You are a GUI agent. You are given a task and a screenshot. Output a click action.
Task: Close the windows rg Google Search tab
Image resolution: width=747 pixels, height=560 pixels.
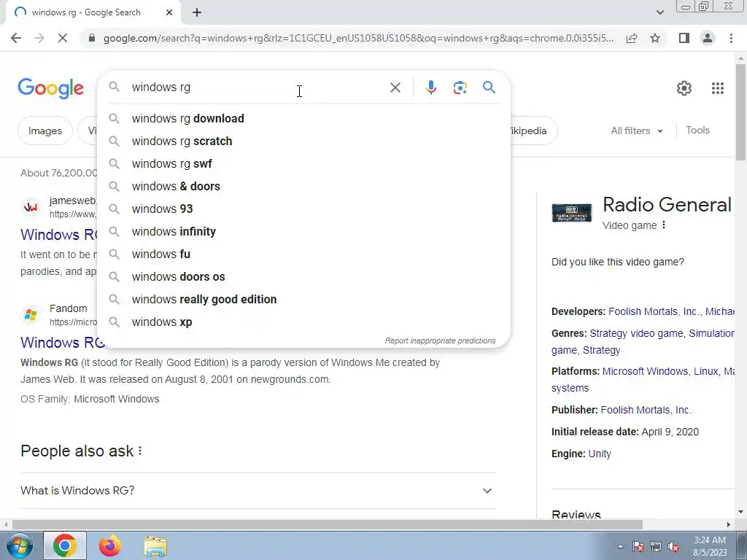point(169,12)
